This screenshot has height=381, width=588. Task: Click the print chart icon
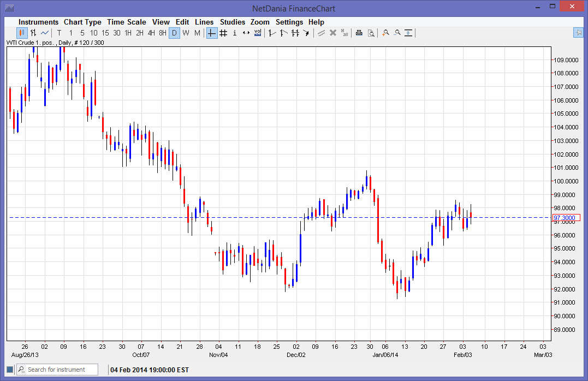(x=359, y=33)
